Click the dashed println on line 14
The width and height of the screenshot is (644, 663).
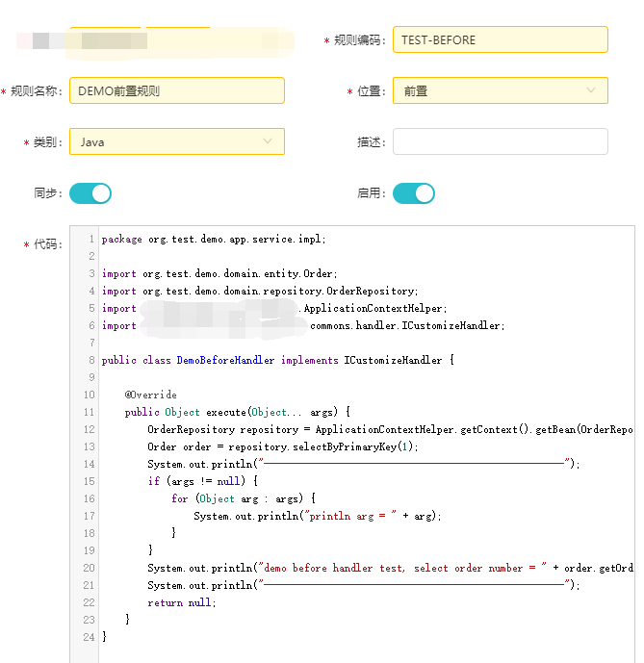[x=364, y=464]
